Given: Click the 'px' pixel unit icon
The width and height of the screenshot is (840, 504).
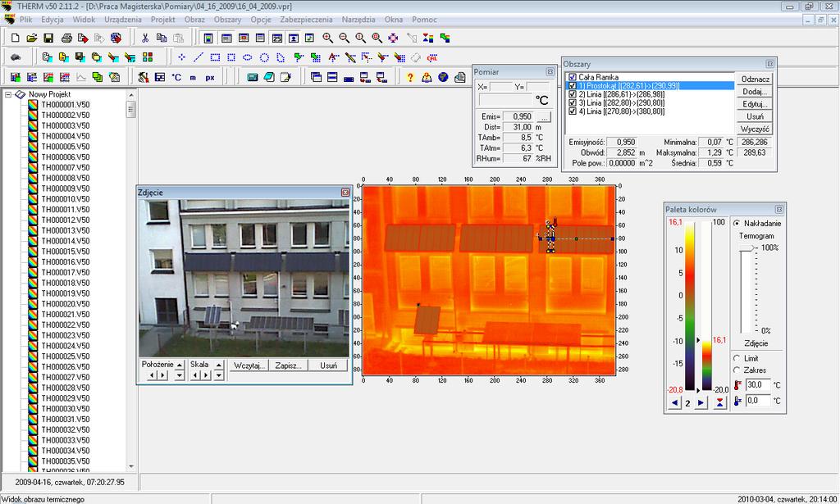Looking at the screenshot, I should [210, 77].
